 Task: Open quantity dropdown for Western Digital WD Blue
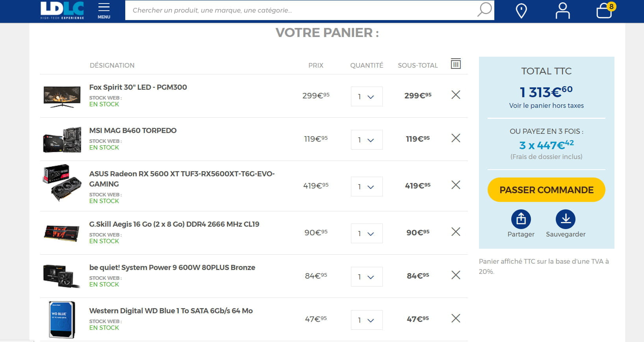click(367, 320)
